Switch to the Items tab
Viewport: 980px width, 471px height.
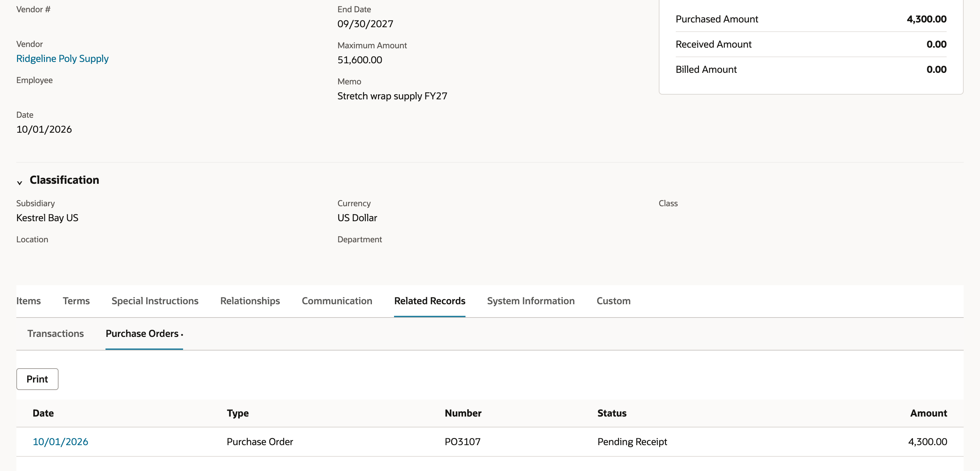(x=29, y=301)
